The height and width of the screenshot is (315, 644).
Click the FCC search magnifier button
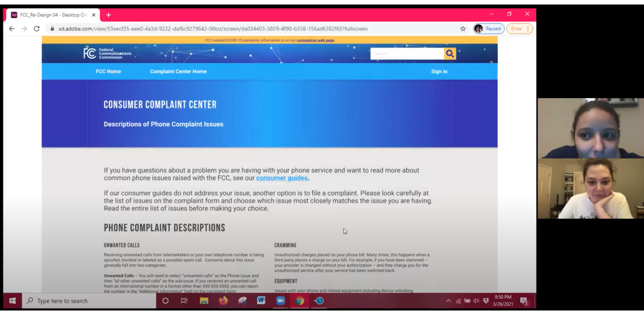coord(450,54)
